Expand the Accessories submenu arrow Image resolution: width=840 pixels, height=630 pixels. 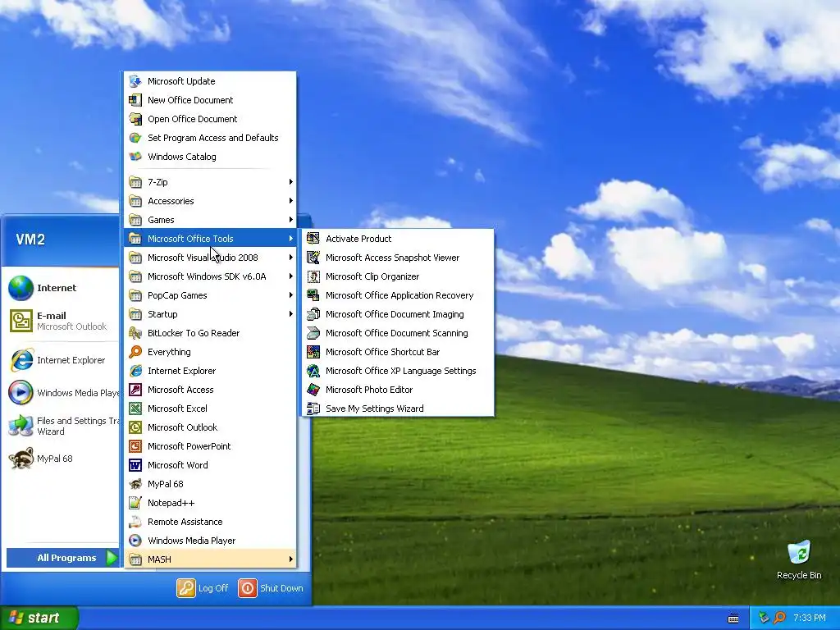click(291, 201)
